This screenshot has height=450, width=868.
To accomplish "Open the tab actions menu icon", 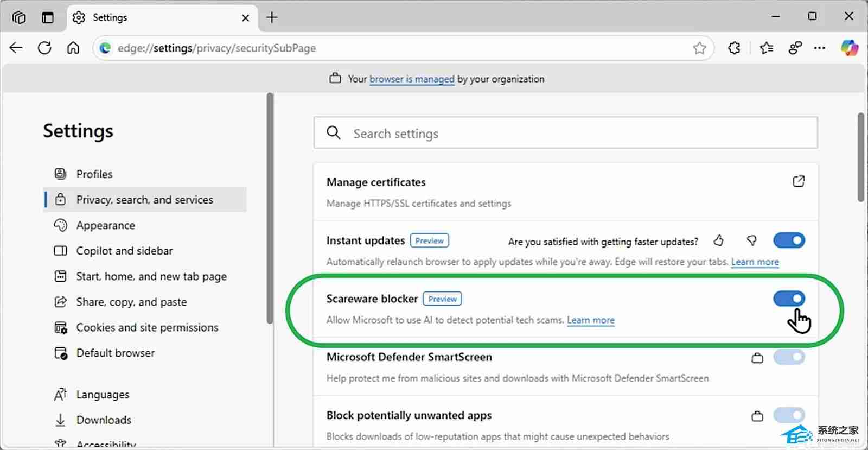I will (48, 17).
